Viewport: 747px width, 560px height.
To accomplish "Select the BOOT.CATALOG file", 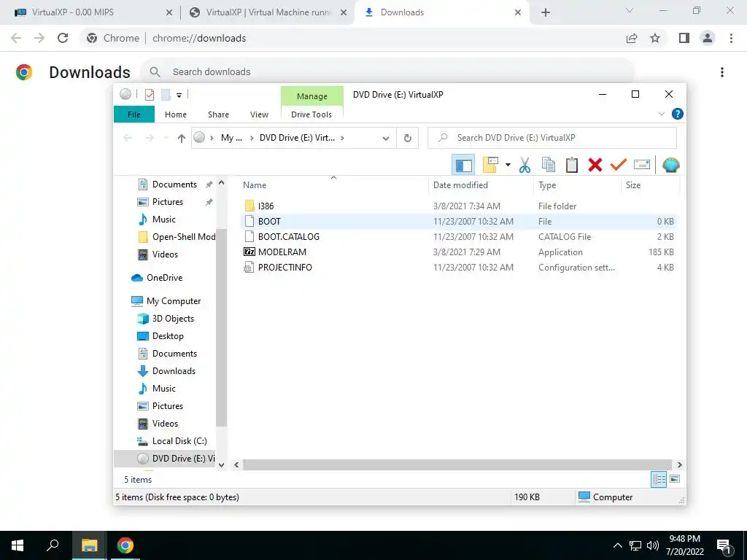I will (x=288, y=237).
